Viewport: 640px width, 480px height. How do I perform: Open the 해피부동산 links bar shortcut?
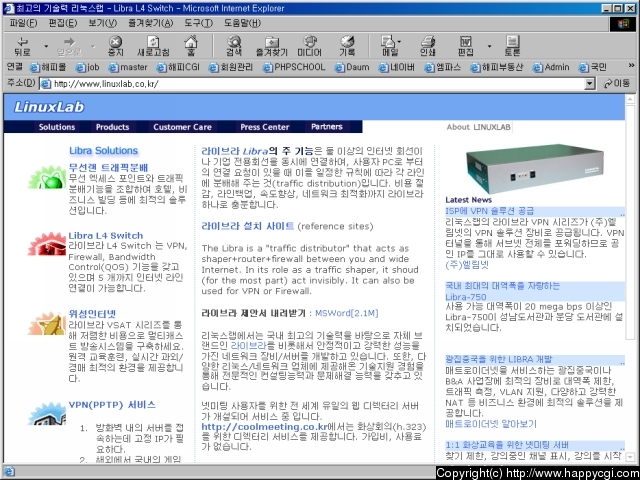coord(497,67)
